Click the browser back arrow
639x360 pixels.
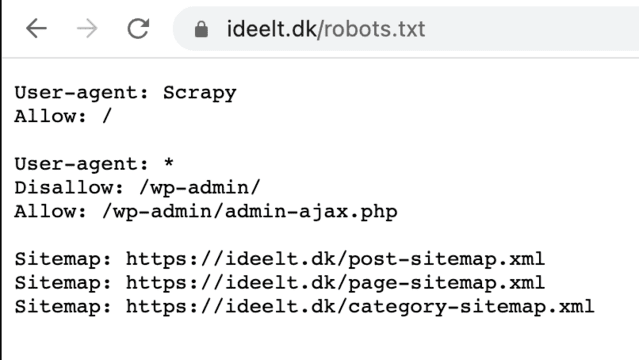click(x=36, y=29)
